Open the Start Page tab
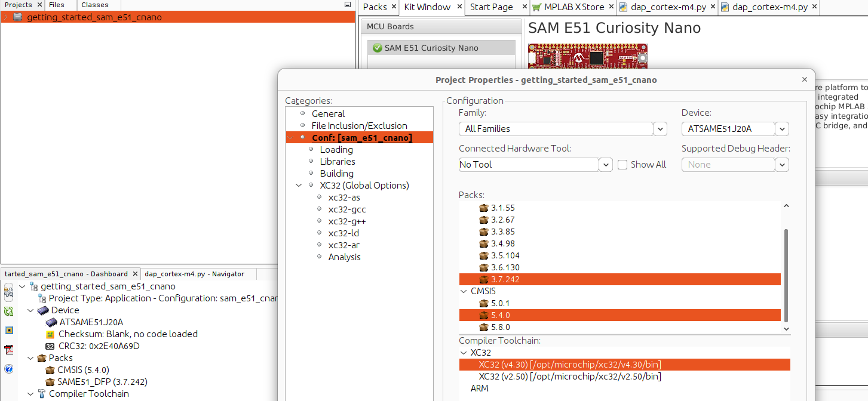The image size is (868, 401). tap(492, 7)
